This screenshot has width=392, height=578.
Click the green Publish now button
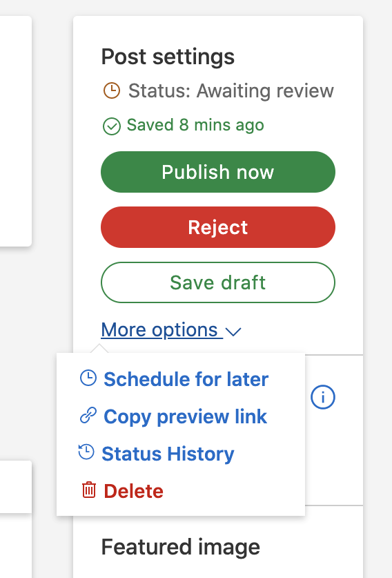[x=218, y=172]
